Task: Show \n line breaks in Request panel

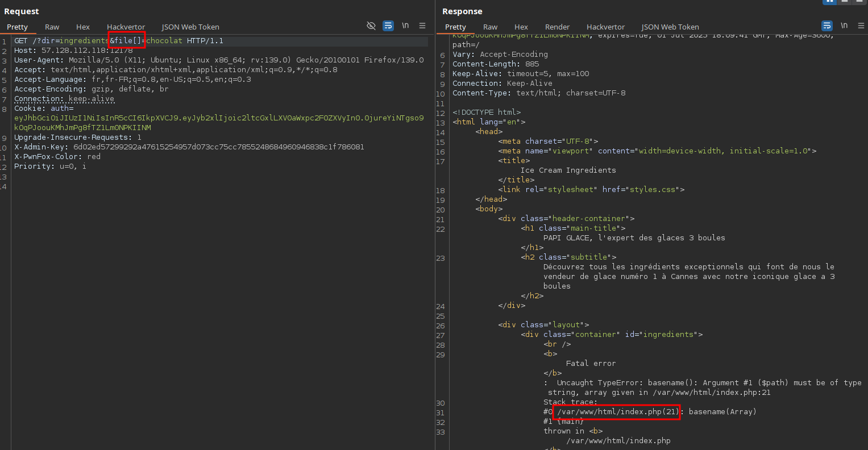Action: click(405, 26)
